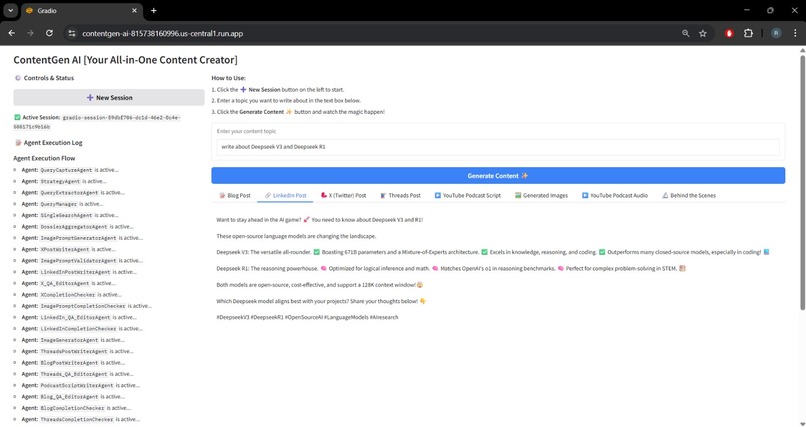Click the Deepseek R1 reasoning powerhouse paragraph

click(451, 268)
